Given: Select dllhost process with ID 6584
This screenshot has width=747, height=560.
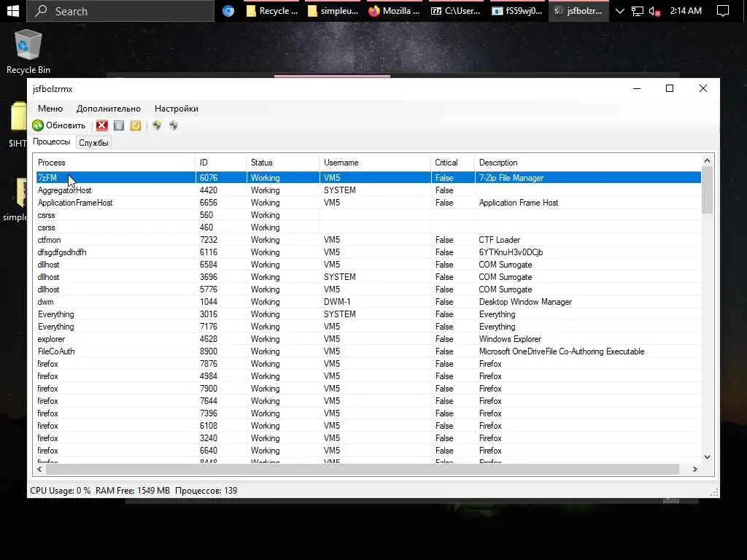Looking at the screenshot, I should (368, 264).
